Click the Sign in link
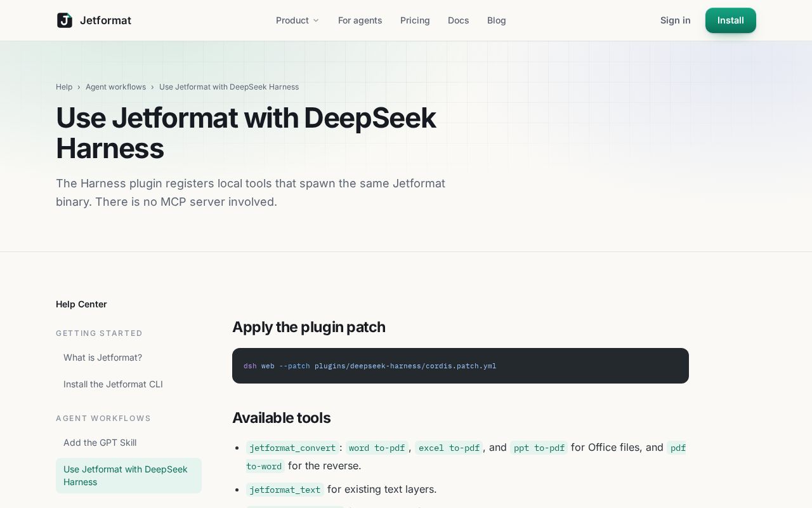812x508 pixels. point(675,20)
